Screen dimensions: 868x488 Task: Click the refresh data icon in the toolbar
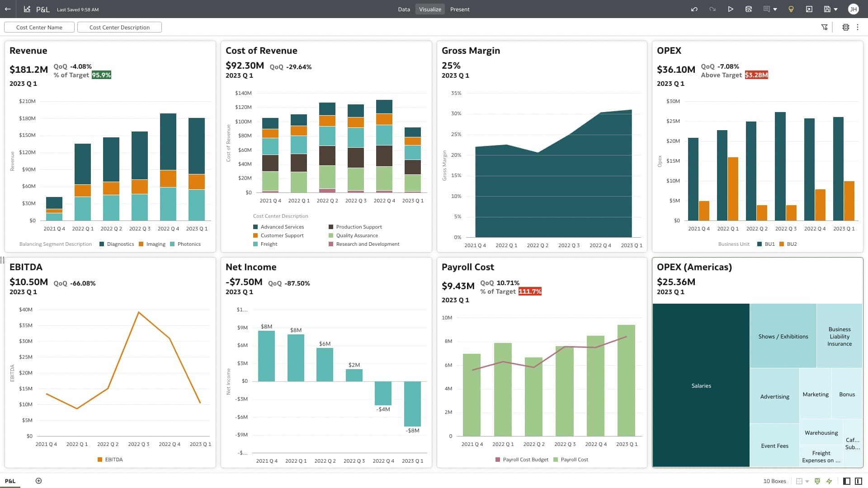[749, 9]
